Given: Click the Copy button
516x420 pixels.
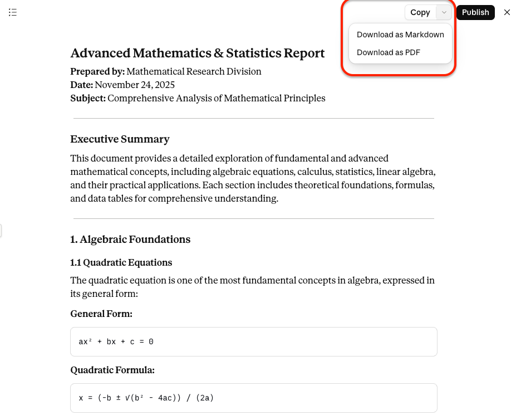Looking at the screenshot, I should point(420,12).
